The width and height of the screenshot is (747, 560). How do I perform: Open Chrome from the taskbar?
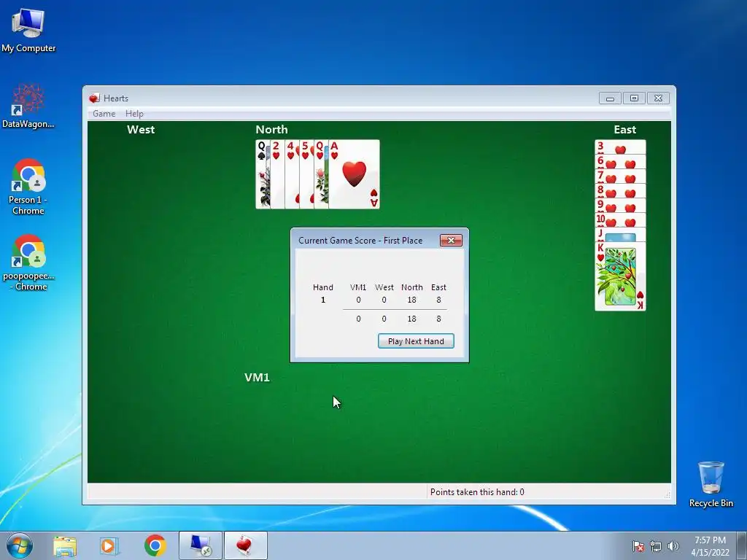(155, 545)
